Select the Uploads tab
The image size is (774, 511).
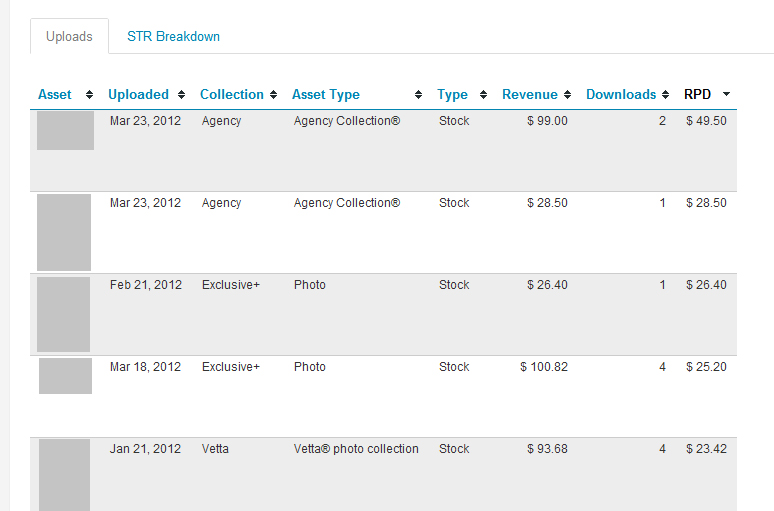(69, 37)
